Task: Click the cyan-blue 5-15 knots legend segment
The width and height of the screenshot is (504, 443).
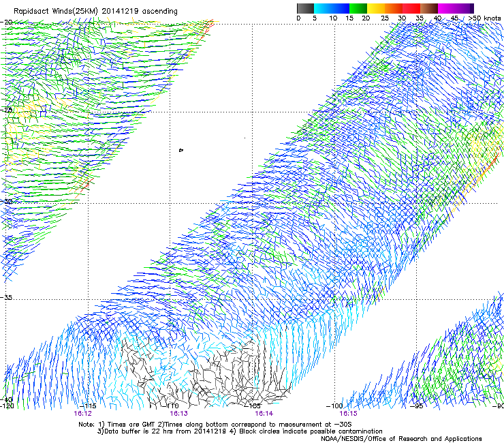Action: click(x=332, y=8)
